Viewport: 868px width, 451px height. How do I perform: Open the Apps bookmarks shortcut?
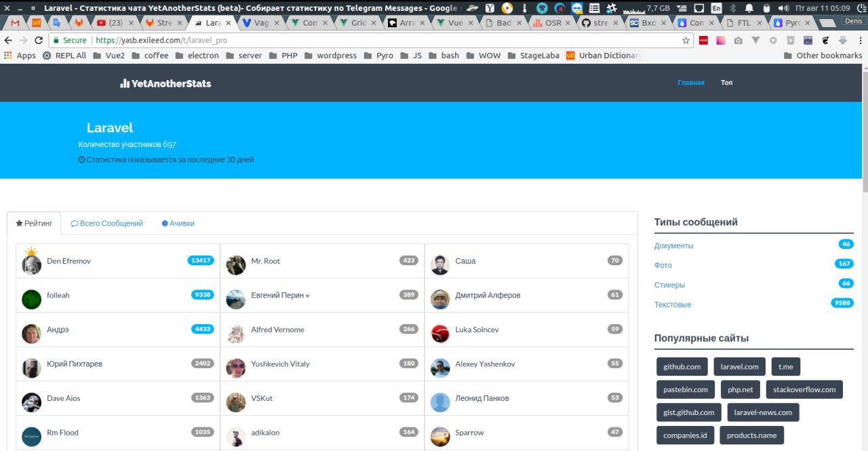pyautogui.click(x=20, y=56)
